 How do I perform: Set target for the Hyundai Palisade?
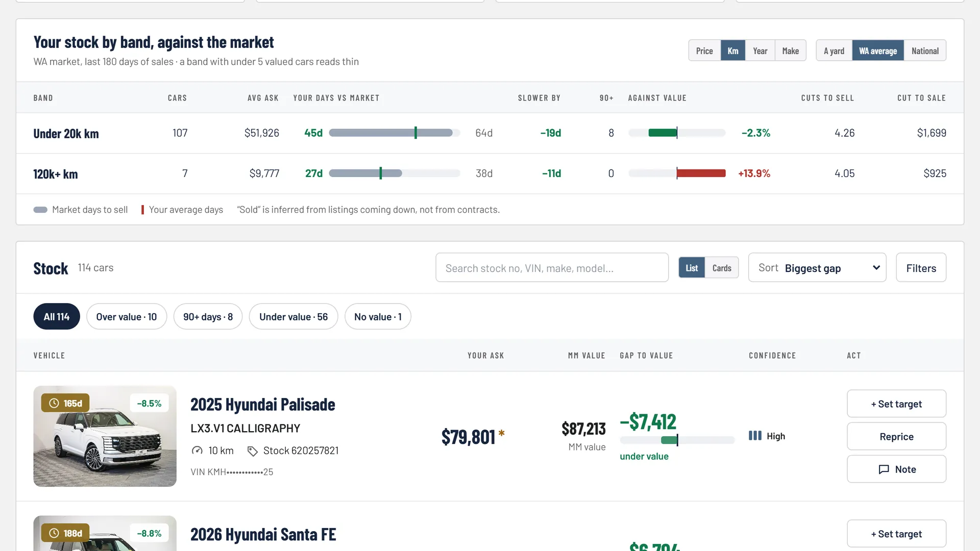pos(896,404)
